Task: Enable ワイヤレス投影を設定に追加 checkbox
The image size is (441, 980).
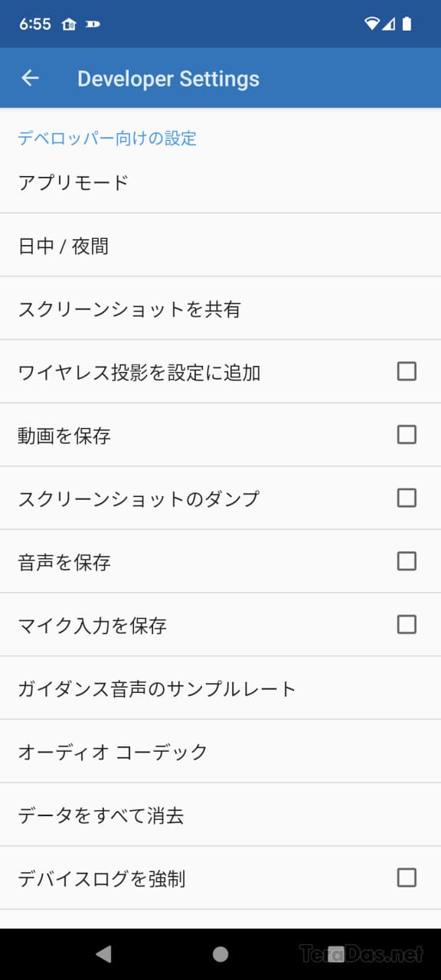Action: 407,371
